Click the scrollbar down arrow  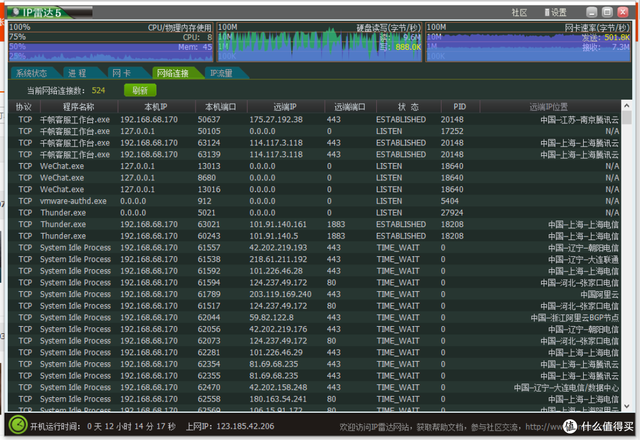[x=627, y=406]
